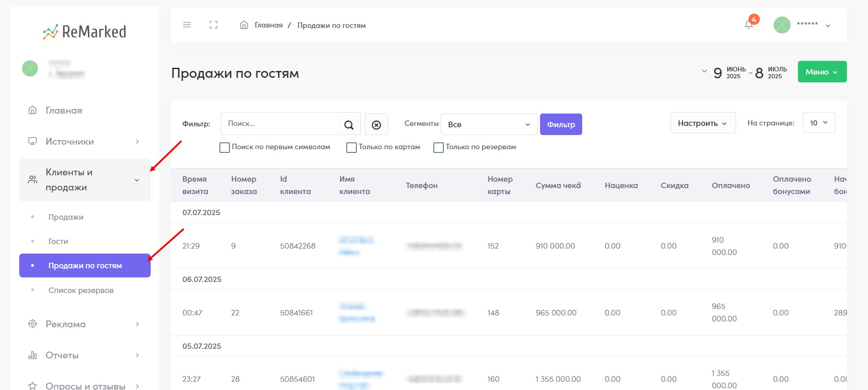
Task: Click the purple Фильтр button
Action: [561, 125]
